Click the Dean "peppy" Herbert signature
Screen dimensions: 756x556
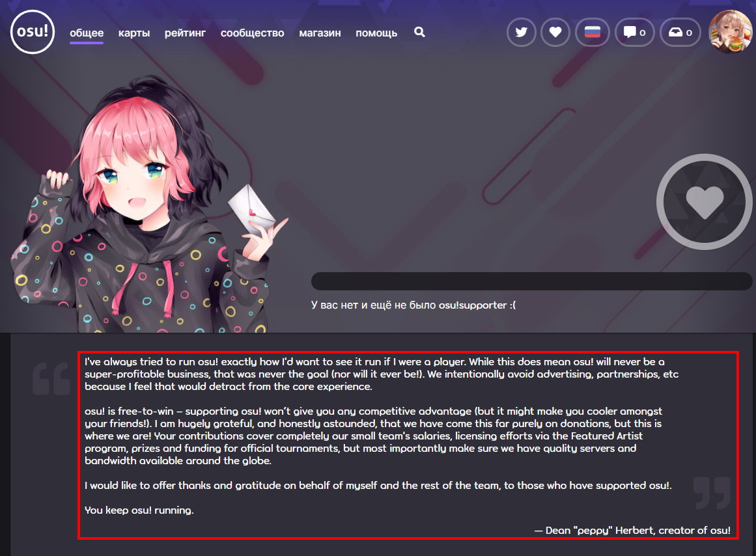pyautogui.click(x=632, y=531)
